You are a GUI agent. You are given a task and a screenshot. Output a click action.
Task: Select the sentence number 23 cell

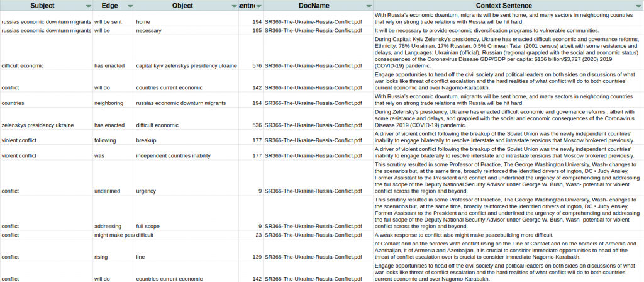tap(258, 235)
